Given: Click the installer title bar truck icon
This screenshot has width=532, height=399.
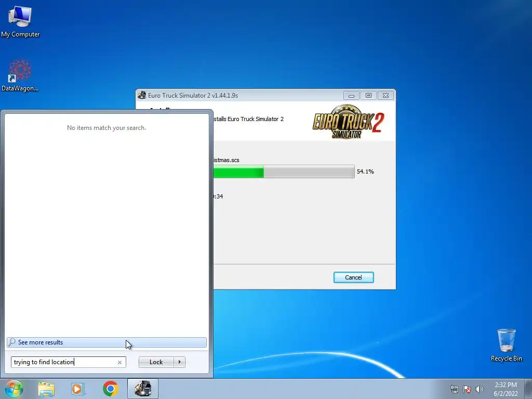Looking at the screenshot, I should 142,96.
